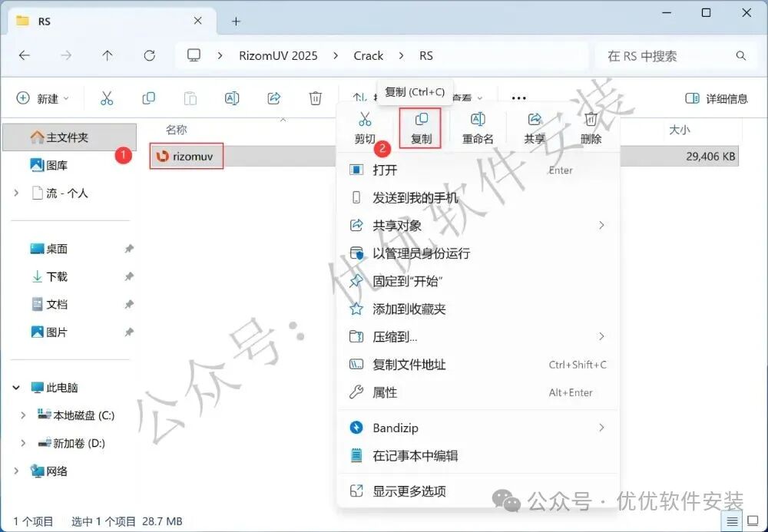Screen dimensions: 768x532
Task: Switch to large thumbnails view icon
Action: pyautogui.click(x=753, y=521)
